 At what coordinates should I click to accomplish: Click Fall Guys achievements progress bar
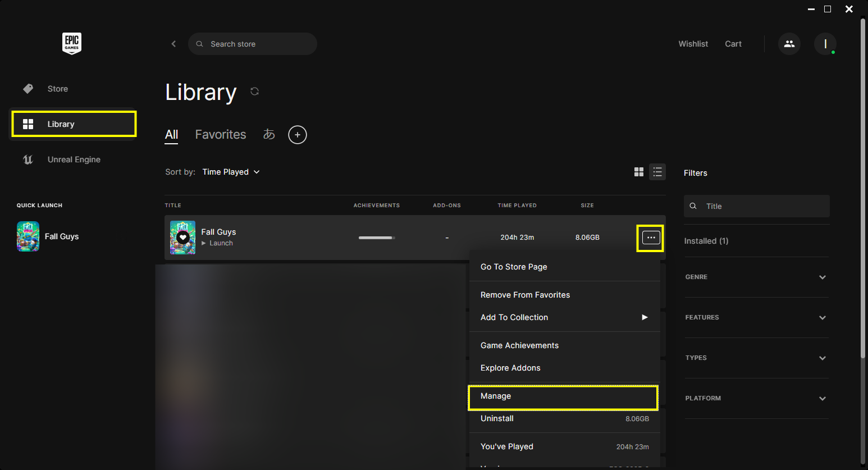coord(377,238)
